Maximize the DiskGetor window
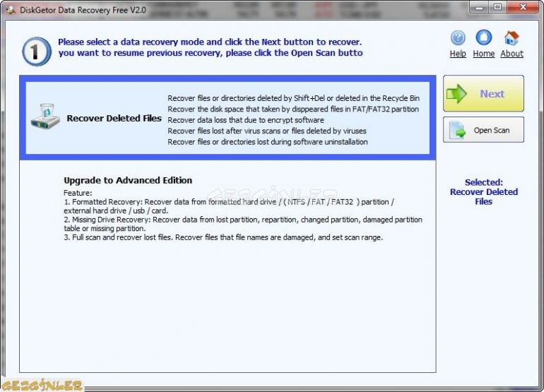The width and height of the screenshot is (544, 392). point(498,7)
